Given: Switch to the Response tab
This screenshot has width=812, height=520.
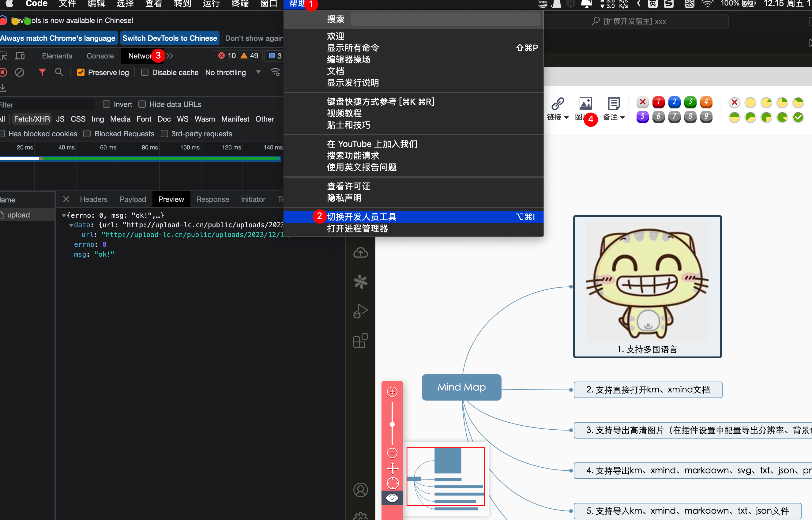Looking at the screenshot, I should 212,199.
